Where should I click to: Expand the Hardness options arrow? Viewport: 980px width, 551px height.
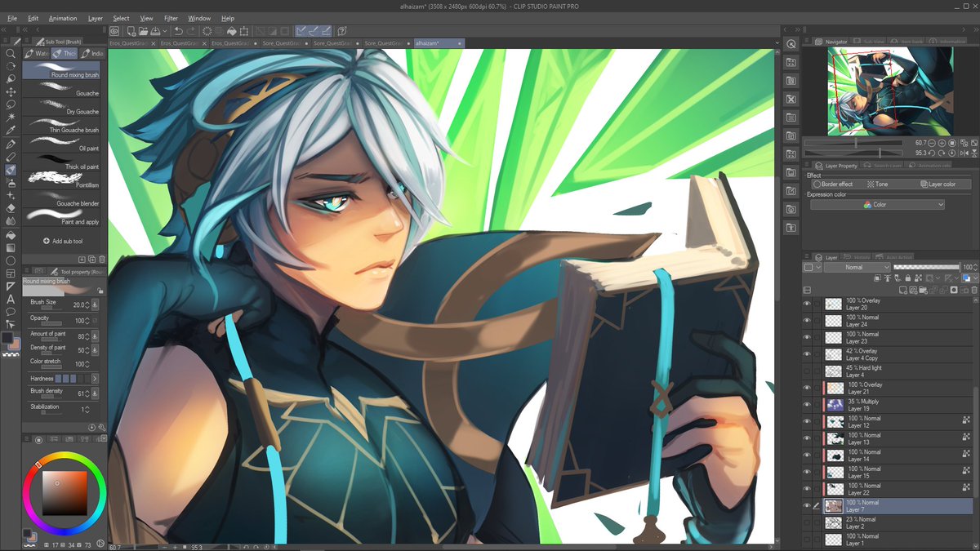94,379
